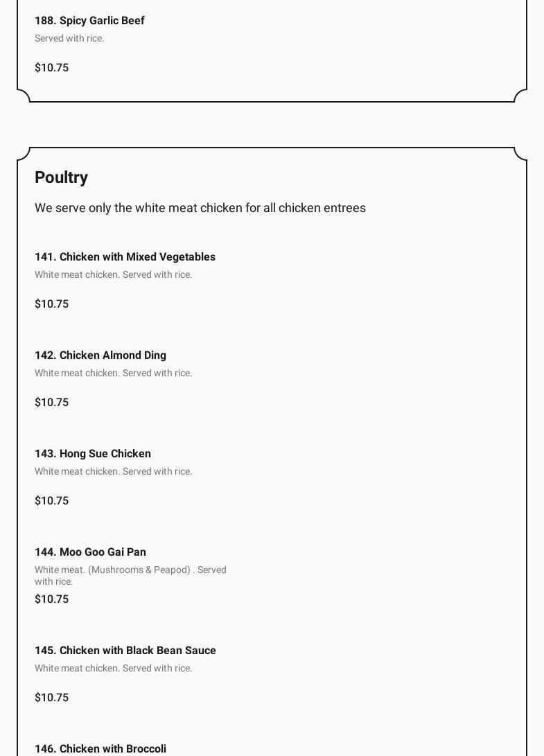
Task: Click the Poultry section heading
Action: [61, 177]
